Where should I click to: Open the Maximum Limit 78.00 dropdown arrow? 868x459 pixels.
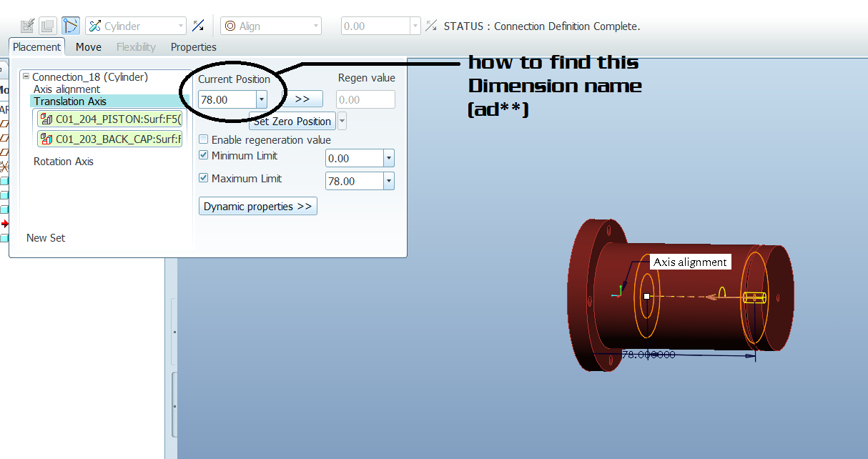[x=388, y=182]
